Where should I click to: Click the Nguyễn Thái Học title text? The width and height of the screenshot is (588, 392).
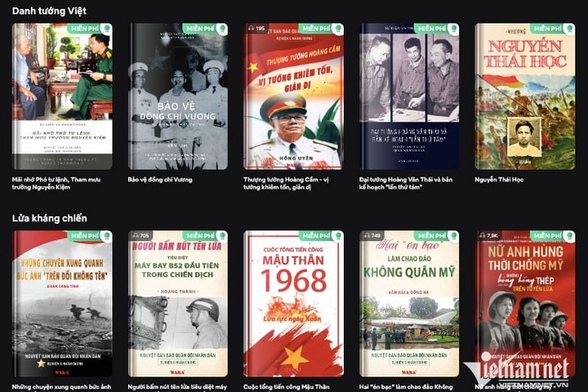pos(499,180)
